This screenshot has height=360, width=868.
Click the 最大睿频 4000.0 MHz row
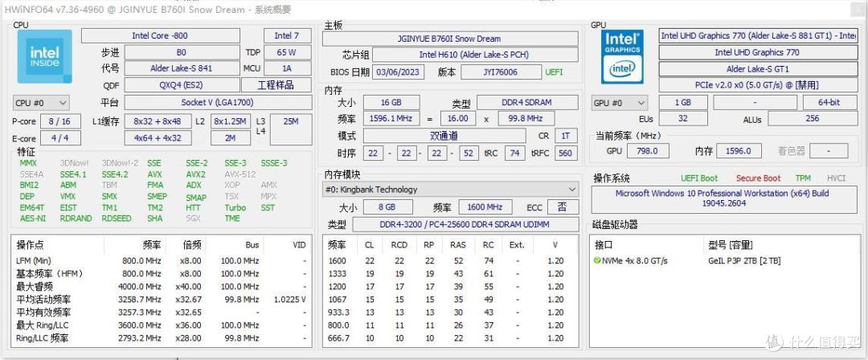tap(161, 286)
